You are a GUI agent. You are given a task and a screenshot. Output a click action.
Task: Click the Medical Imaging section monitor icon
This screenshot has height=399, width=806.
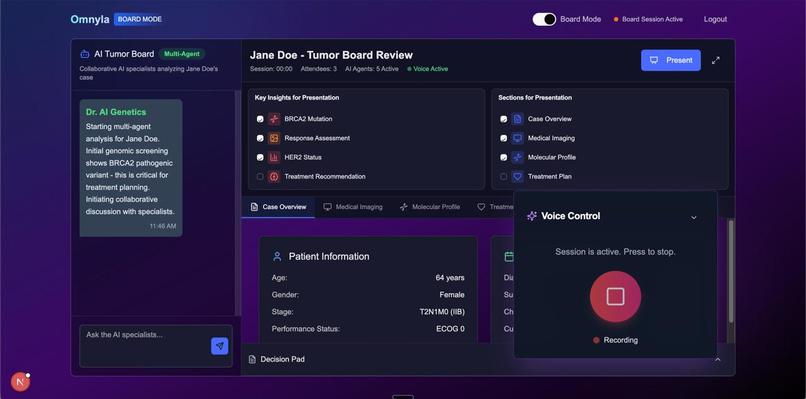point(518,138)
